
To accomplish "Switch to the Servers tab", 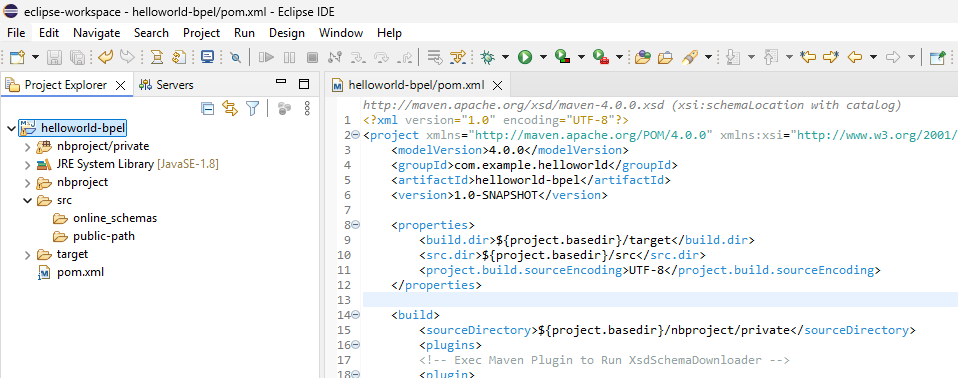I will 166,85.
